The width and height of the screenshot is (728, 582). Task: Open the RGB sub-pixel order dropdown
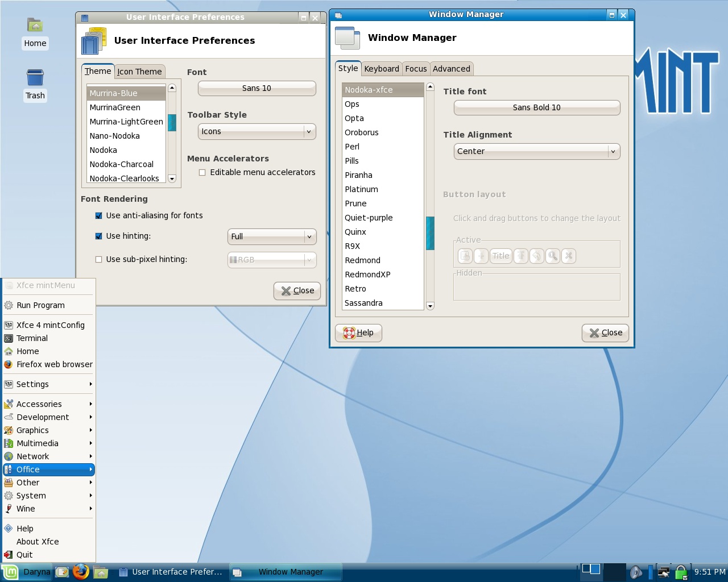coord(272,260)
